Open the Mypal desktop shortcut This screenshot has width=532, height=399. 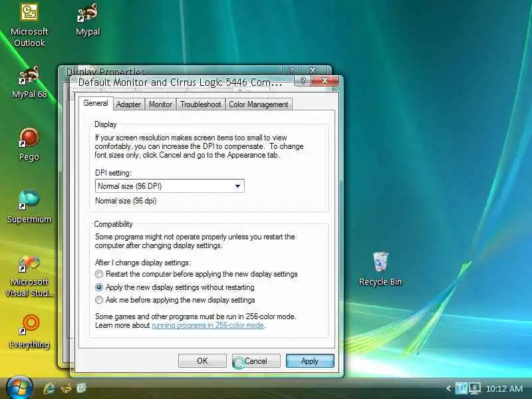(x=88, y=19)
